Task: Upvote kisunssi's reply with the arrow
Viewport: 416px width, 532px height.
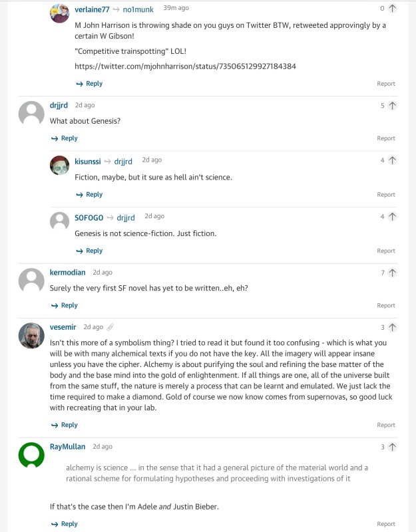Action: [x=393, y=161]
